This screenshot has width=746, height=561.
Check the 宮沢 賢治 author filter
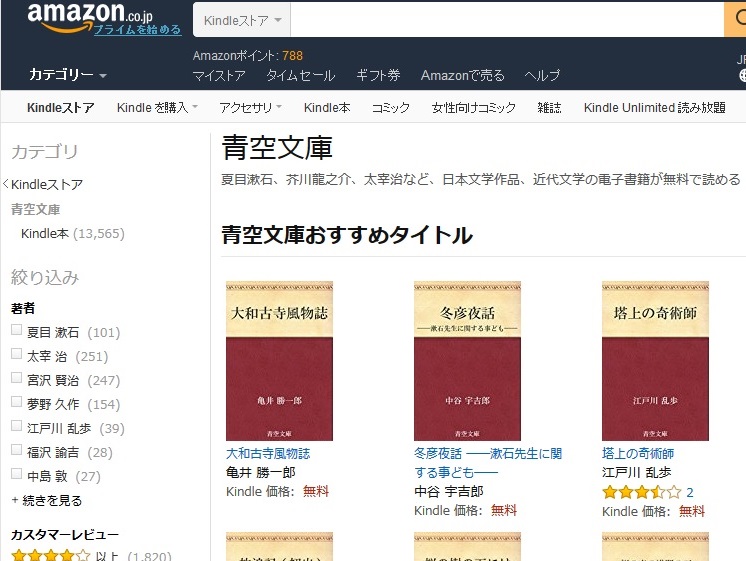[17, 378]
